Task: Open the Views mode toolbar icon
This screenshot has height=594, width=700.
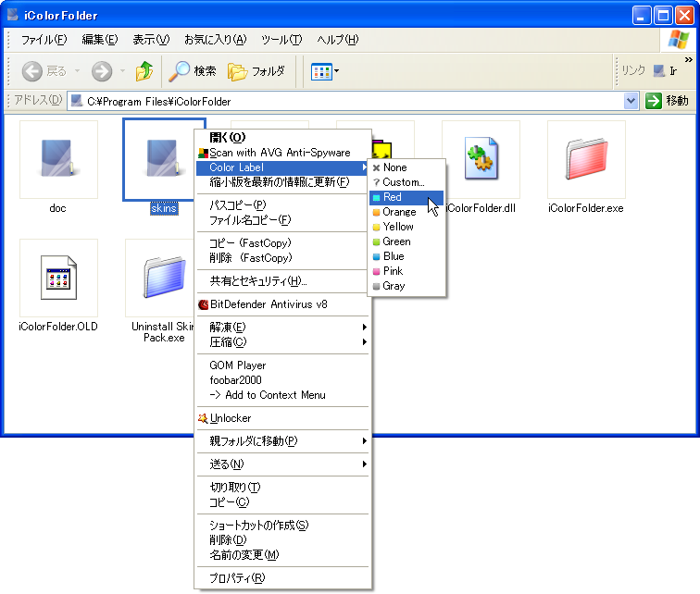Action: pyautogui.click(x=321, y=71)
